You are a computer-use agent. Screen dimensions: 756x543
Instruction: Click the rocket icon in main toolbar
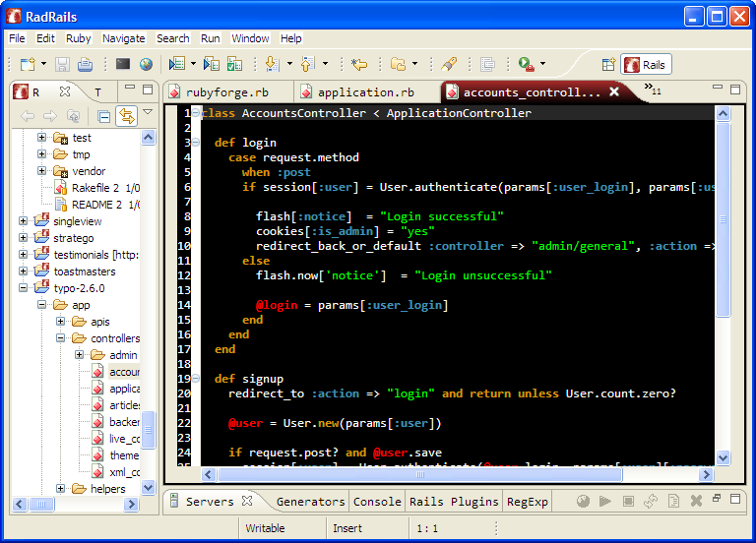tap(449, 65)
